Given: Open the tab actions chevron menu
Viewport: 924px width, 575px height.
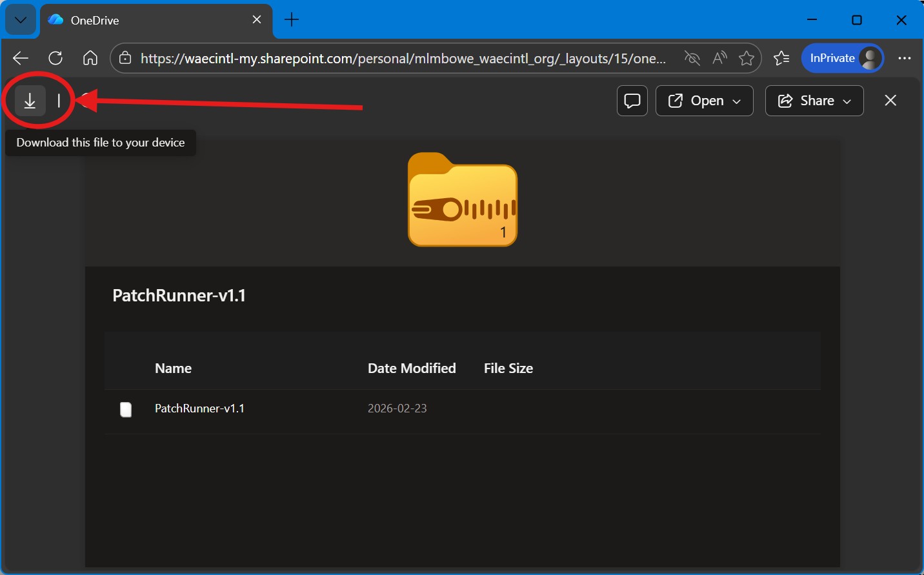Looking at the screenshot, I should tap(20, 20).
